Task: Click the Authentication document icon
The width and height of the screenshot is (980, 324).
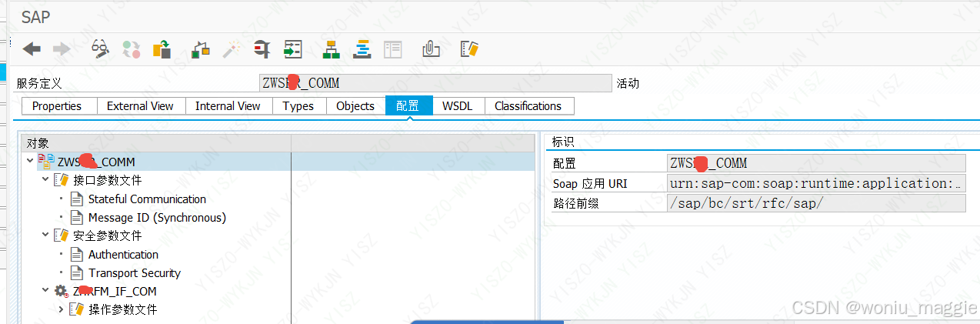Action: (77, 255)
